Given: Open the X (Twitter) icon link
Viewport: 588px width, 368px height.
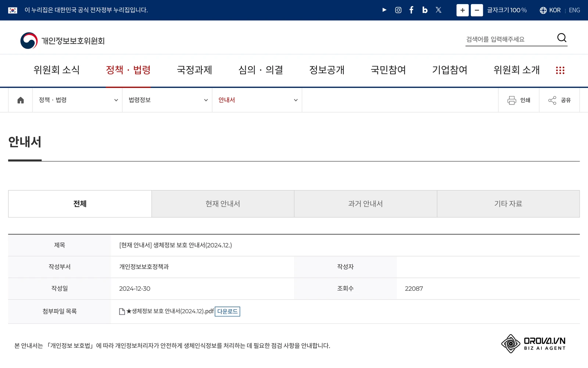Looking at the screenshot, I should pos(438,10).
